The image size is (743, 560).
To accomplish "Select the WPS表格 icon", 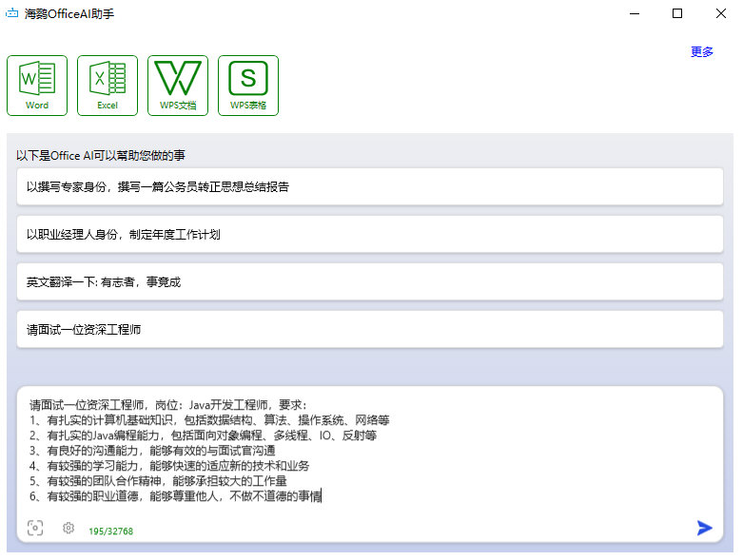I will pyautogui.click(x=248, y=86).
